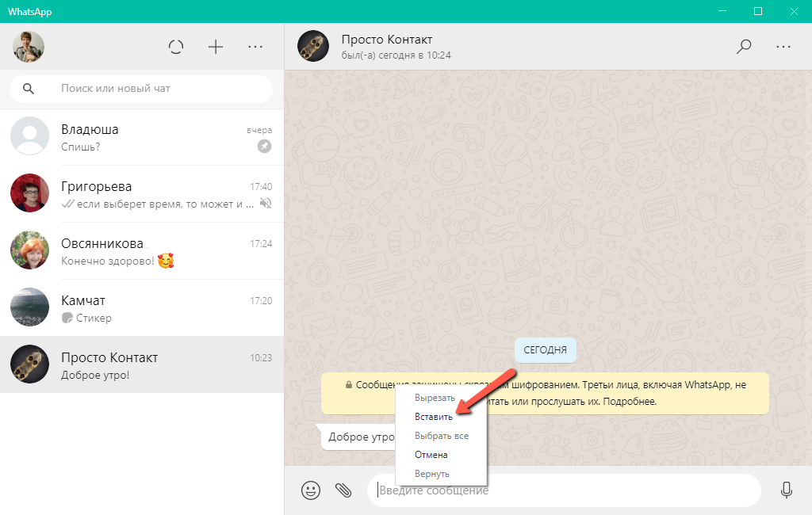Image resolution: width=812 pixels, height=515 pixels.
Task: Open the emoji picker
Action: (x=310, y=490)
